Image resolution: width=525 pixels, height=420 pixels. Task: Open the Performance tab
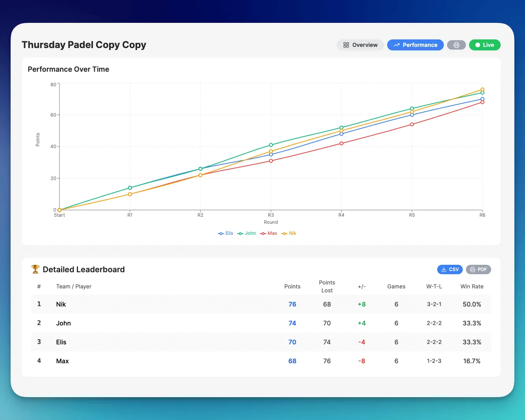[415, 45]
